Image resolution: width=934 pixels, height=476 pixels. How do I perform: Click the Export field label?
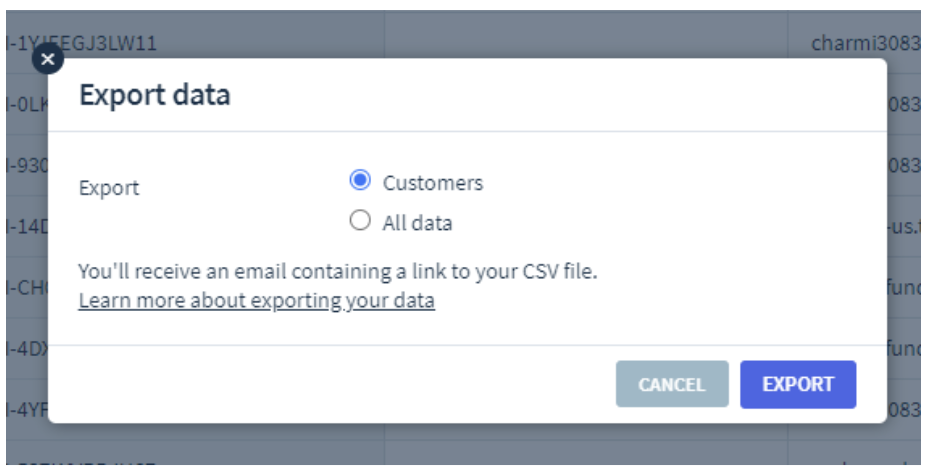(109, 188)
